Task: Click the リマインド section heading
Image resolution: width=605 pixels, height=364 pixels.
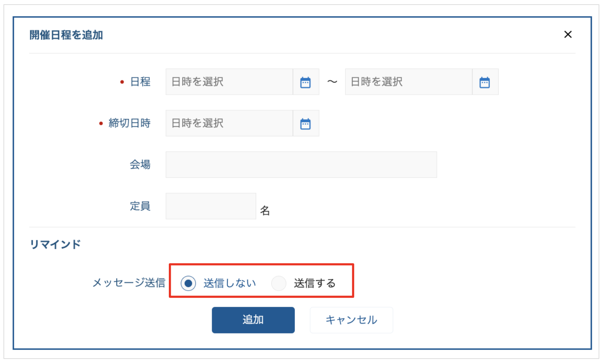Action: tap(55, 244)
